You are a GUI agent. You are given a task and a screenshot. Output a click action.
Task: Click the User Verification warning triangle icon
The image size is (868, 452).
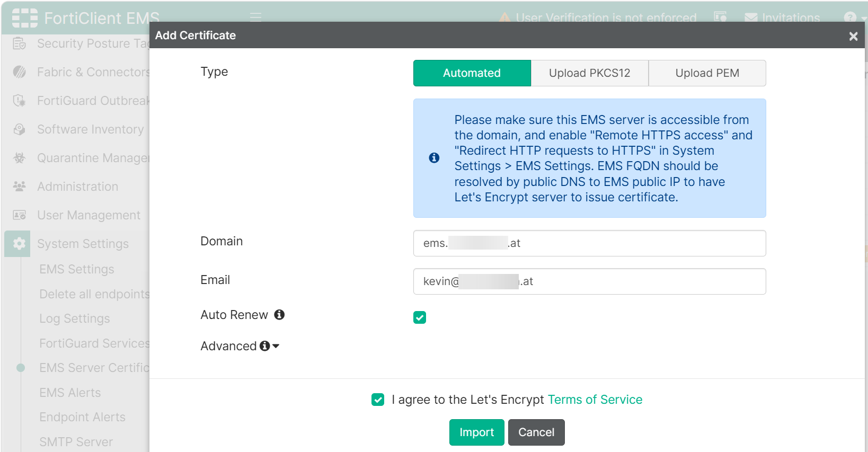coord(504,17)
